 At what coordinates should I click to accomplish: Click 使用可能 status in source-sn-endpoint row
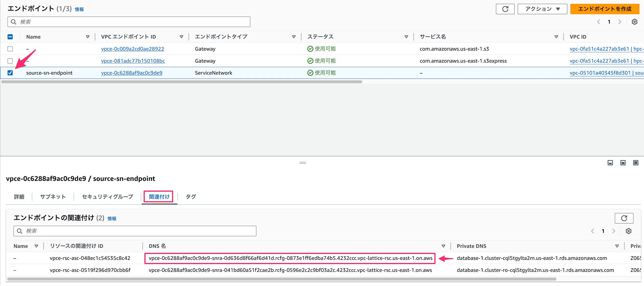[321, 73]
